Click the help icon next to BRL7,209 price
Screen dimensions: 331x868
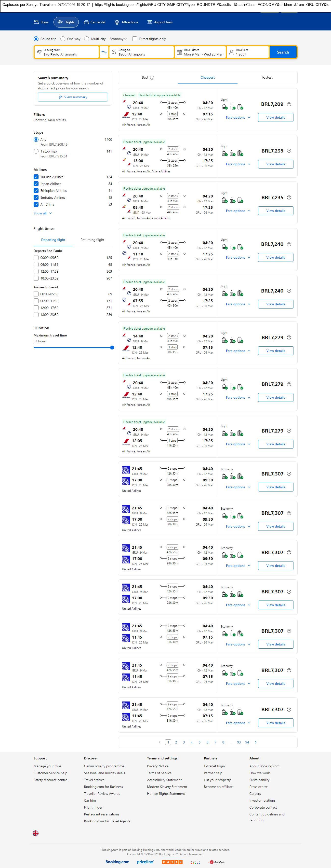[x=289, y=104]
